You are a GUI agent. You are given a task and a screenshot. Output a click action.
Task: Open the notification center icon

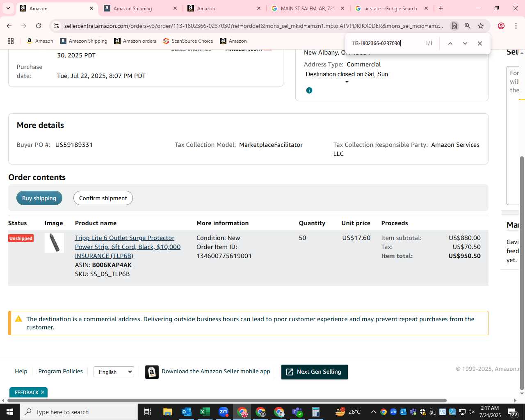tap(513, 412)
